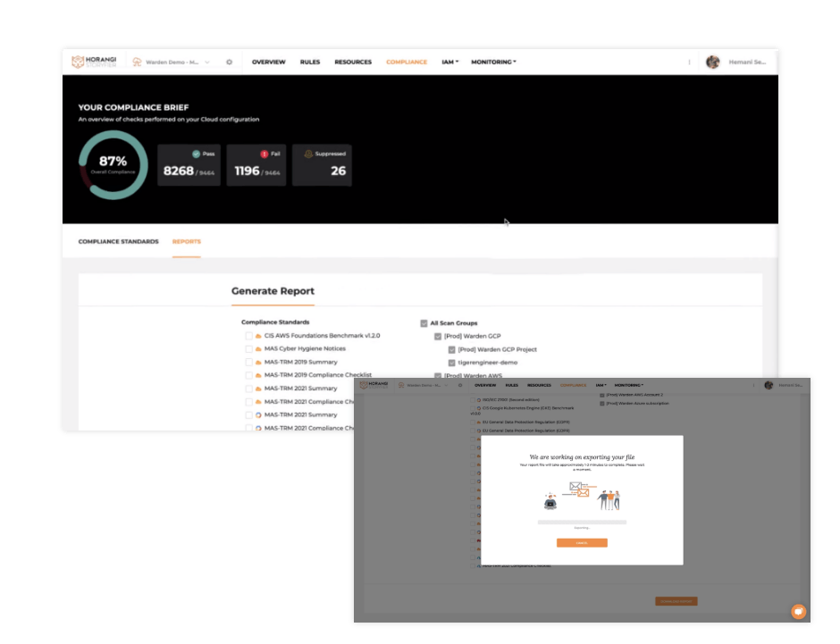This screenshot has height=644, width=840.
Task: Expand IAM menu in main window
Action: pos(450,63)
